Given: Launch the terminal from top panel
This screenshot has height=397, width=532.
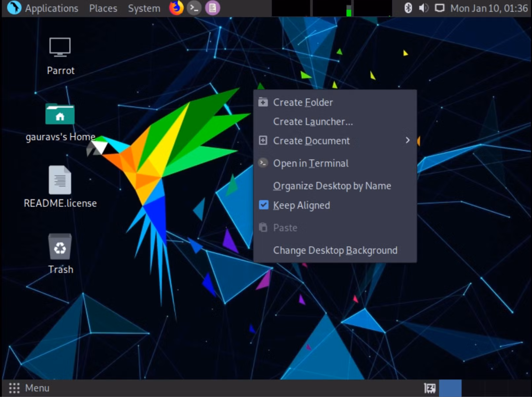Looking at the screenshot, I should coord(194,8).
